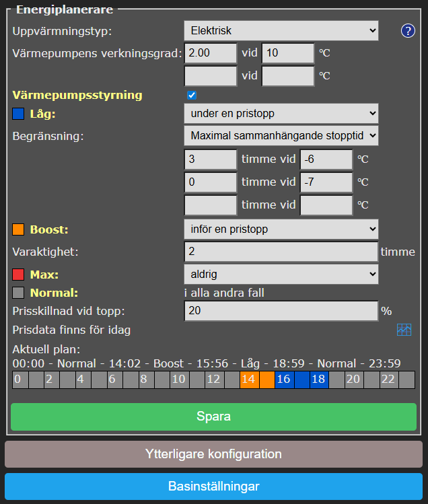Click the verkningsgrad field showing 2.00
Image resolution: width=428 pixels, height=504 pixels.
[x=210, y=52]
